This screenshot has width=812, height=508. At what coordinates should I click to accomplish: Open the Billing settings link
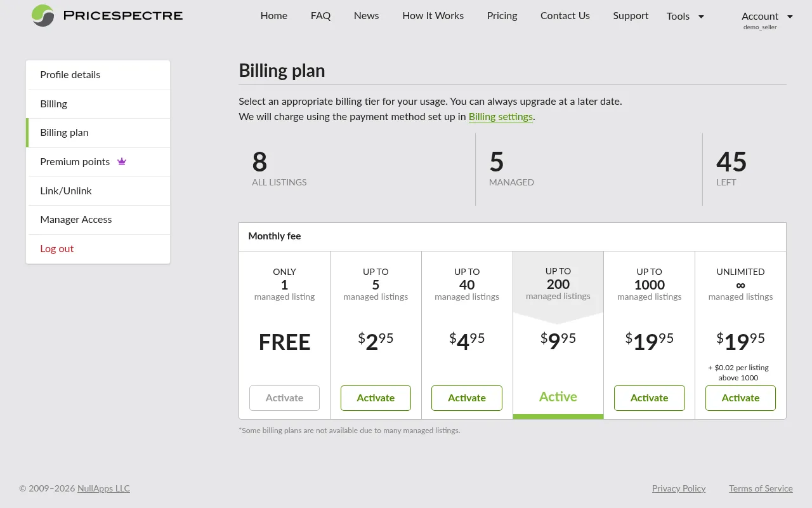[x=501, y=117]
